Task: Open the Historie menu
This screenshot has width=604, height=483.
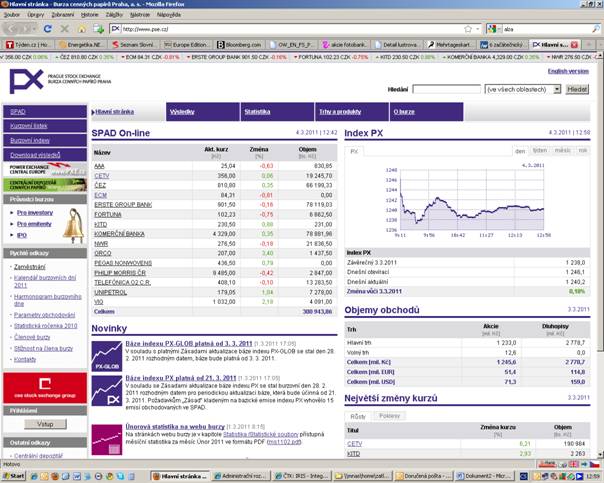Action: click(x=90, y=15)
